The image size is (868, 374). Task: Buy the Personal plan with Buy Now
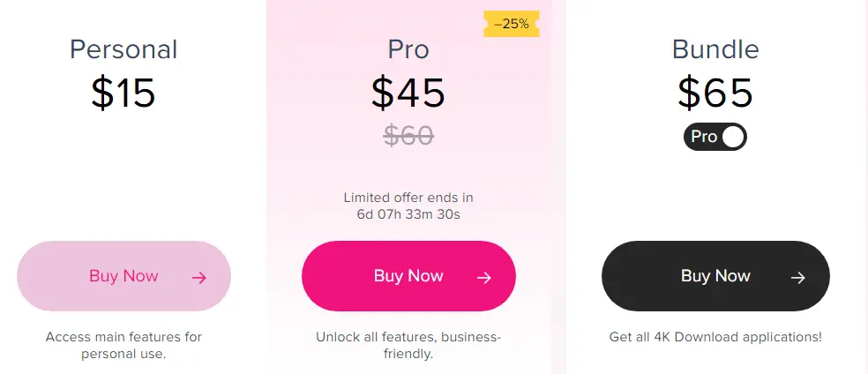[x=124, y=276]
